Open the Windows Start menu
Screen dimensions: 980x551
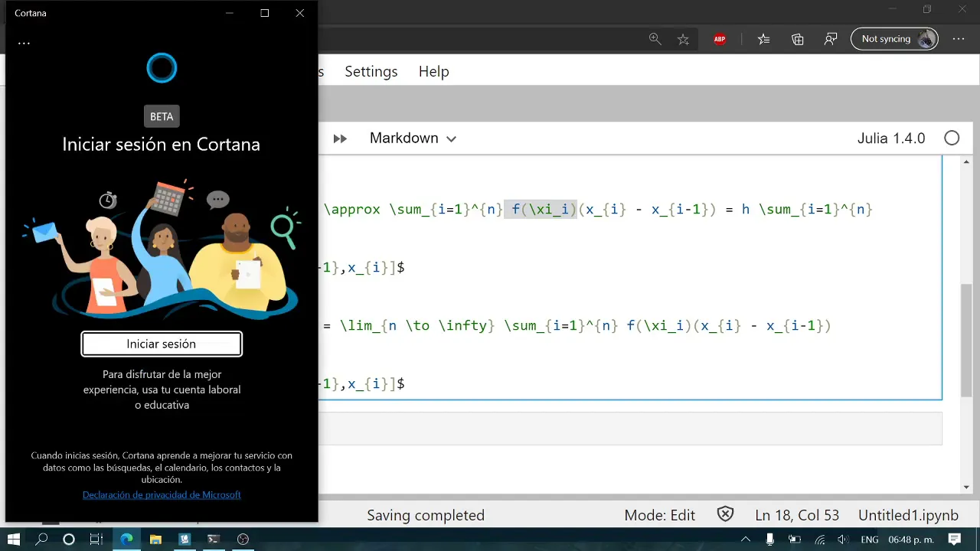[x=13, y=540]
